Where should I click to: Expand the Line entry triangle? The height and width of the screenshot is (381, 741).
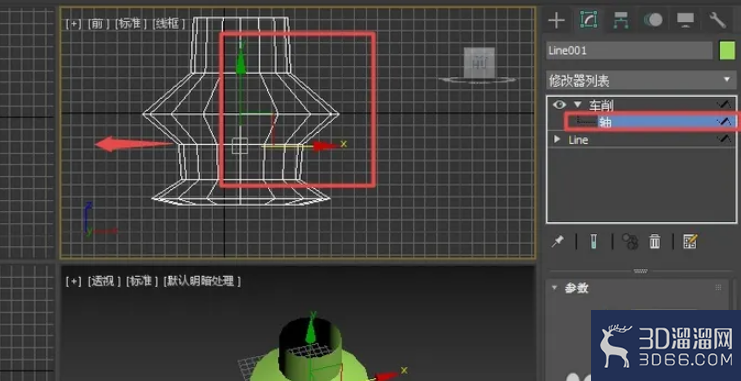[557, 139]
